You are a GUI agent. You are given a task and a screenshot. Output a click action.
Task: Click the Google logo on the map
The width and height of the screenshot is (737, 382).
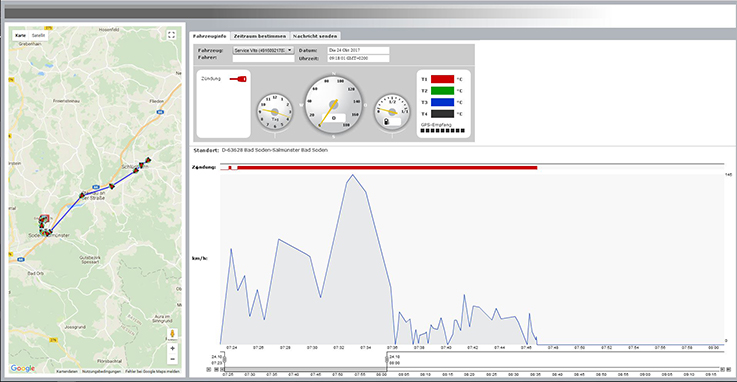pyautogui.click(x=23, y=368)
